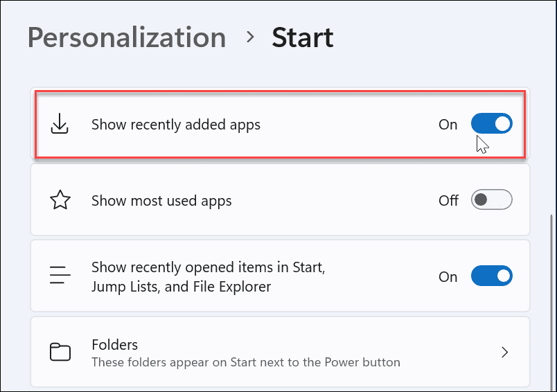
Task: Go back to Personalization breadcrumb
Action: [126, 37]
